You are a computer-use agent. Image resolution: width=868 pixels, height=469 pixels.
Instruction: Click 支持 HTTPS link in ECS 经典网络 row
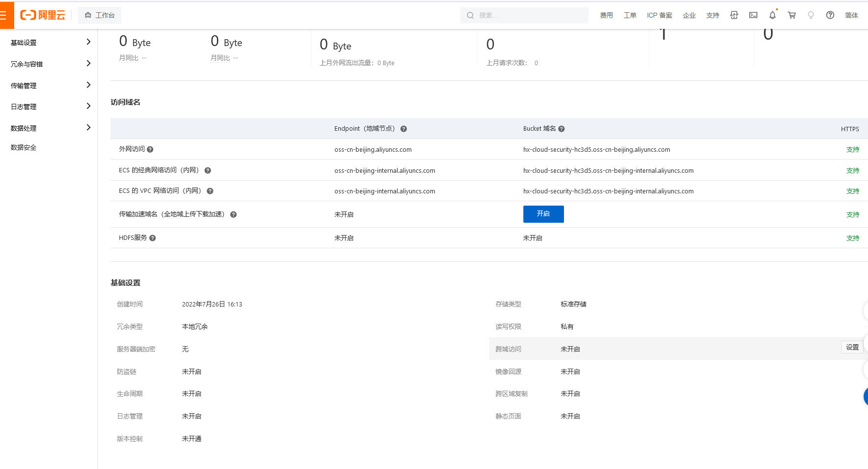[853, 170]
